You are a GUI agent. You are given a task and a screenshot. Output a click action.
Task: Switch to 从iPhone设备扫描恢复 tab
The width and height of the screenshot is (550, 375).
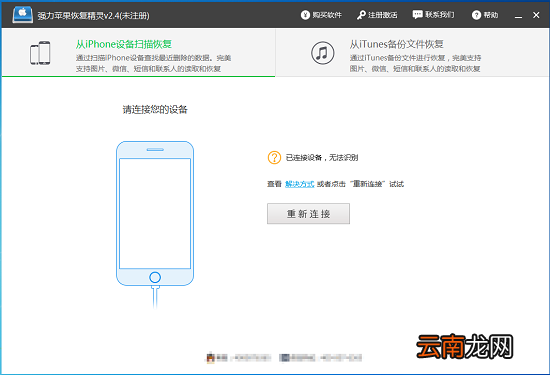[x=139, y=53]
